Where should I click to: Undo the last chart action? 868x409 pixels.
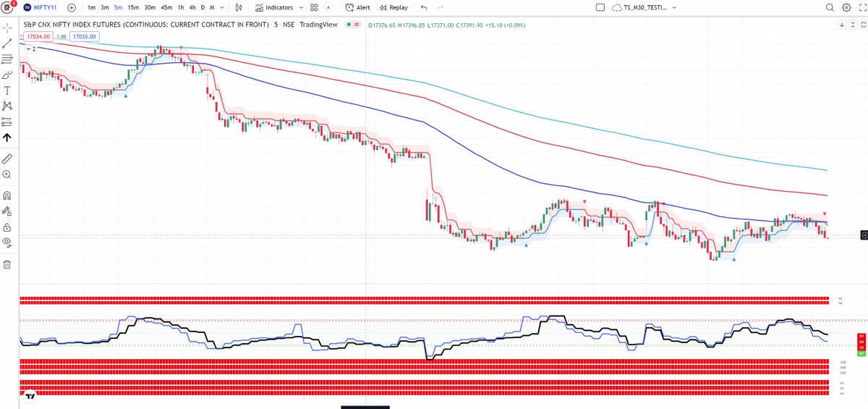[424, 7]
